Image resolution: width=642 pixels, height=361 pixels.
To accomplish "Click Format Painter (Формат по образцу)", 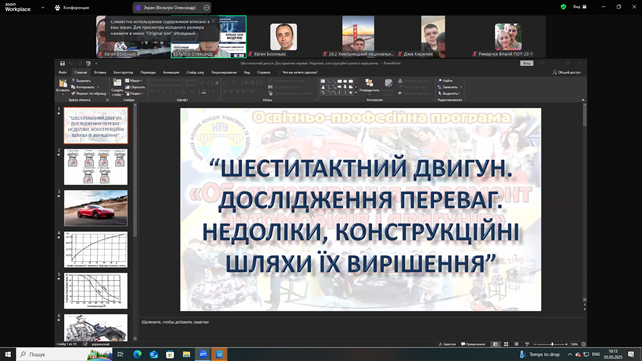I will (x=88, y=93).
